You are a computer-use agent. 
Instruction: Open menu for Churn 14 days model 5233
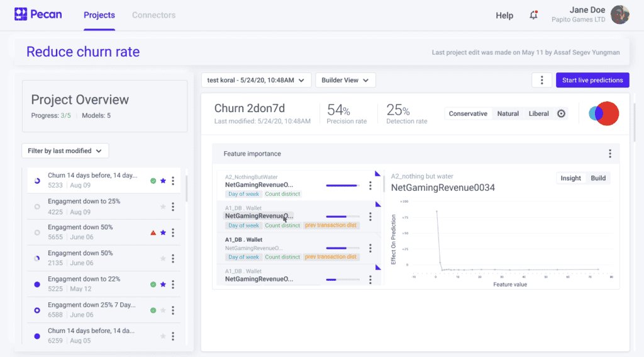[x=173, y=181]
